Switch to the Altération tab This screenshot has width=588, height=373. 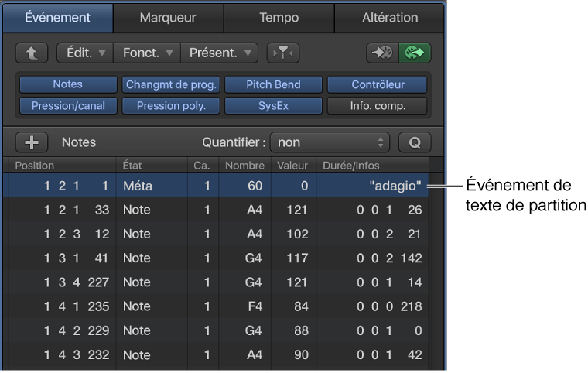tap(390, 17)
